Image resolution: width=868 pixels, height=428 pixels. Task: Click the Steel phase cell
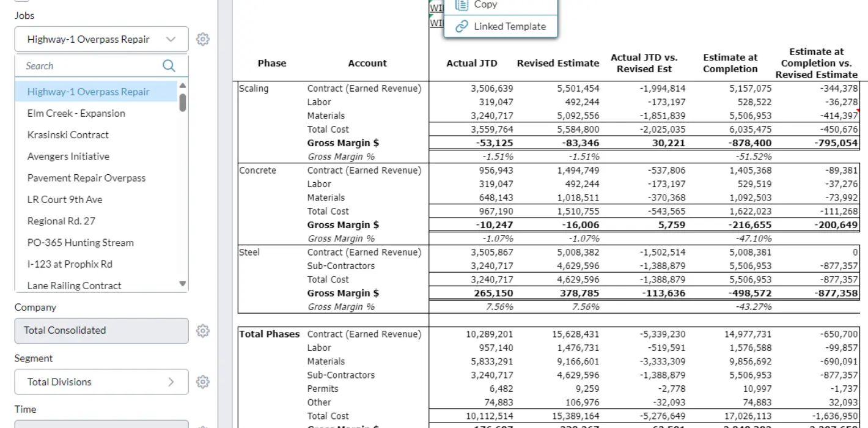click(x=249, y=252)
